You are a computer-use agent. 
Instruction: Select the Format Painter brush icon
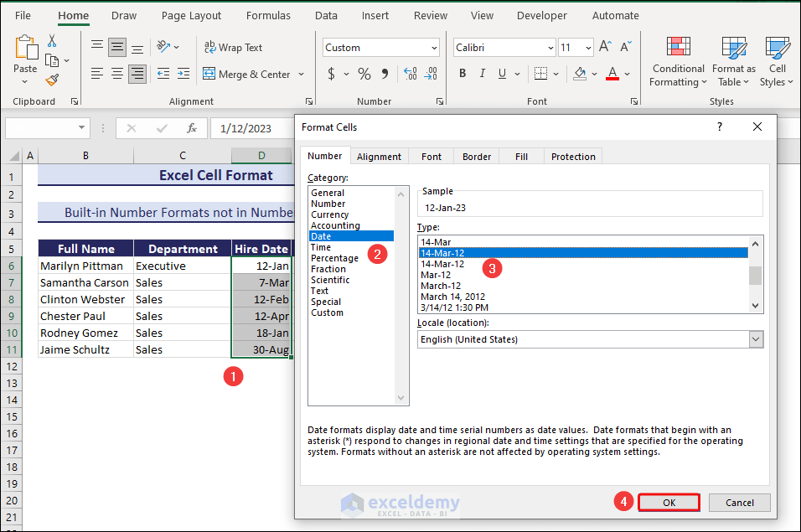pyautogui.click(x=52, y=80)
